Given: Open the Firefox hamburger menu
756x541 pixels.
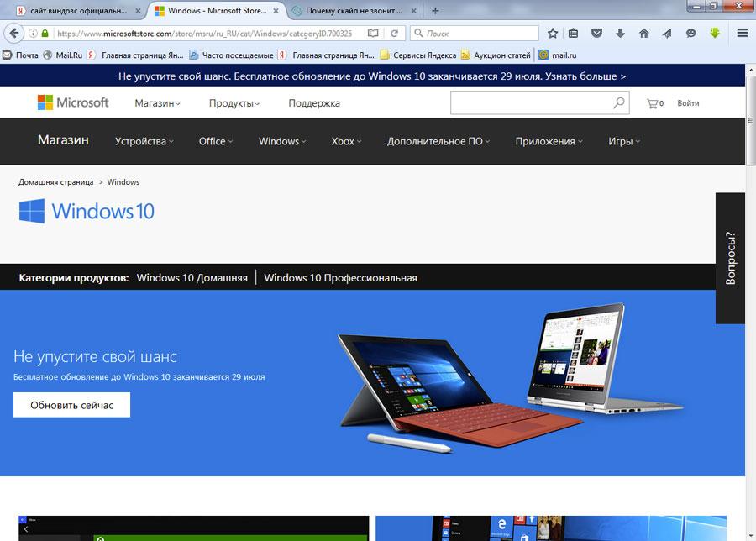Looking at the screenshot, I should point(742,34).
